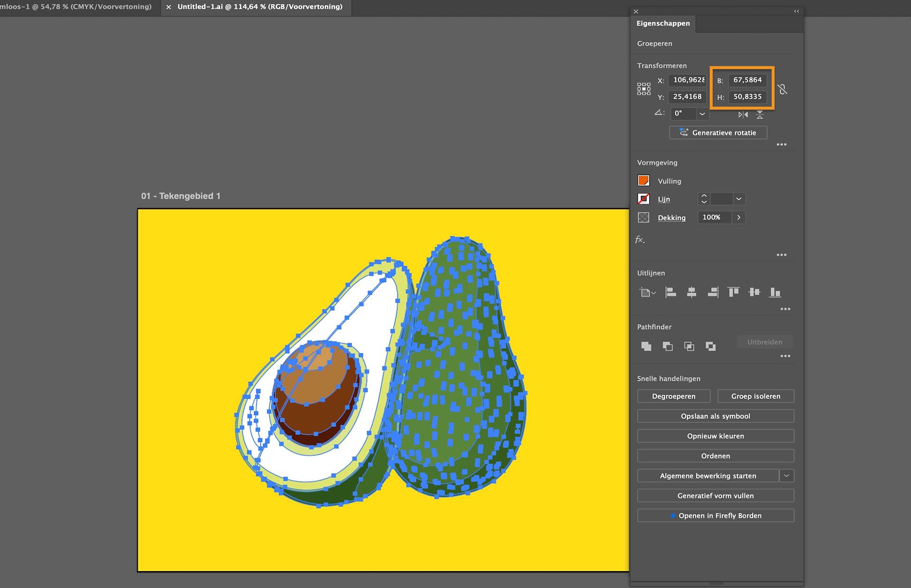The width and height of the screenshot is (911, 588).
Task: Click vertical align top icon
Action: [x=734, y=293]
